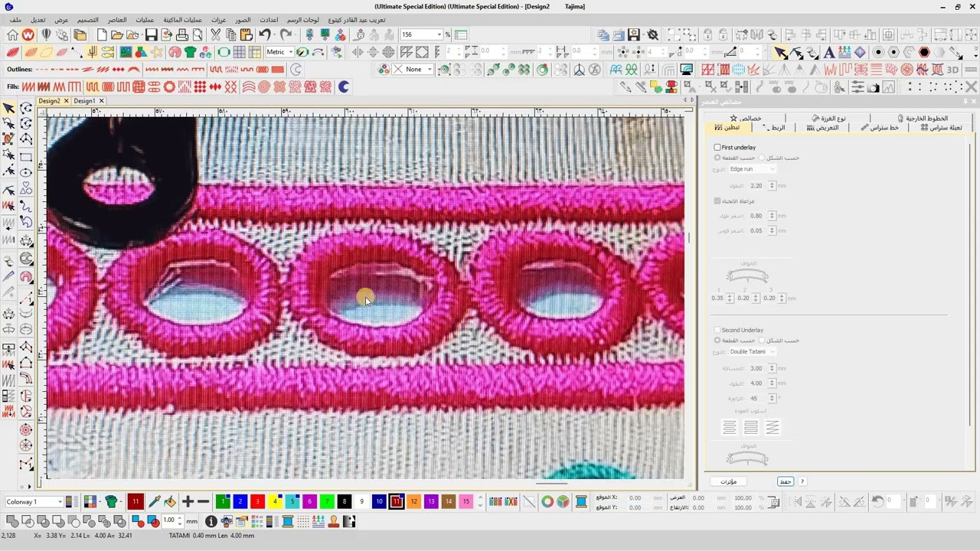Save the design with the floppy disk icon
Screen dimensions: 980x551
pos(151,34)
